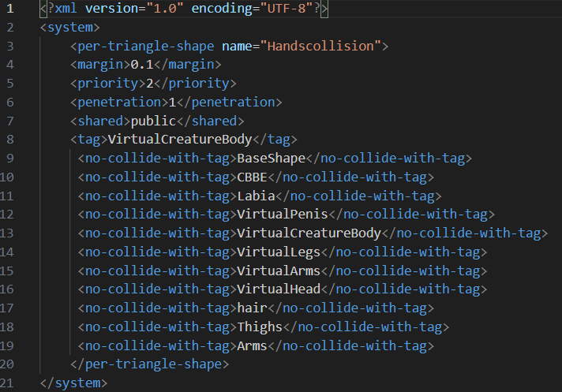Viewport: 562px width, 392px height.
Task: Click the BaseShape tag value
Action: coord(271,159)
